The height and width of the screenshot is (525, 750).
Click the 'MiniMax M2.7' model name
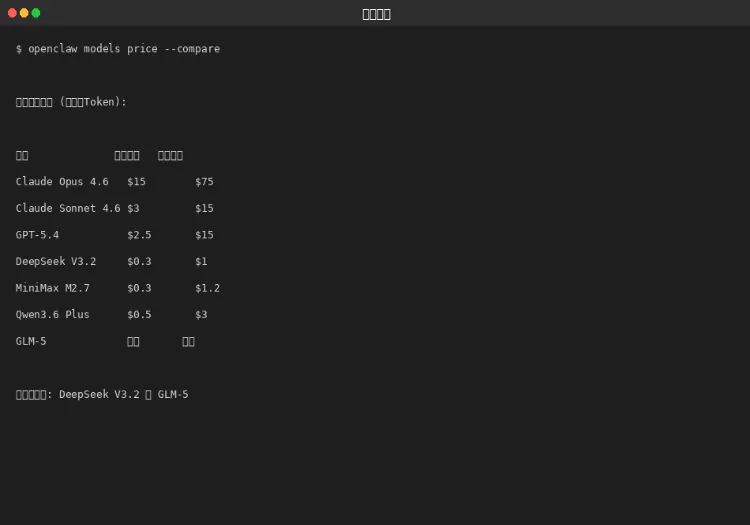[53, 288]
